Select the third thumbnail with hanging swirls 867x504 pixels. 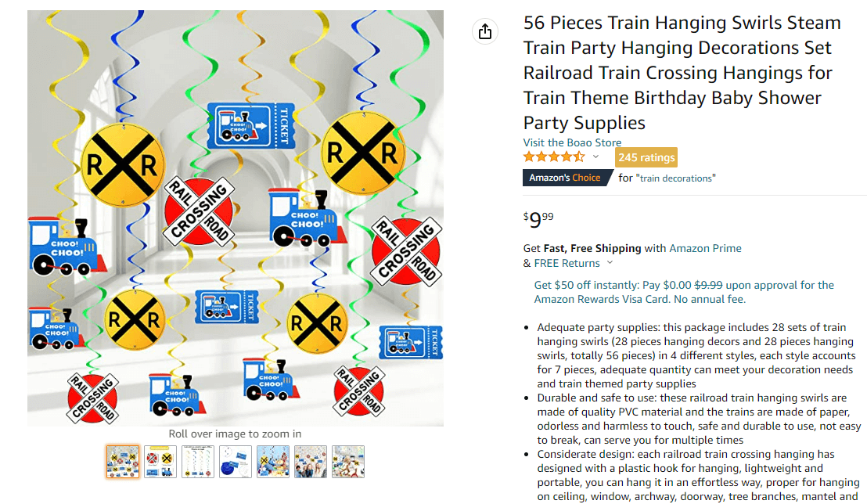coord(198,462)
